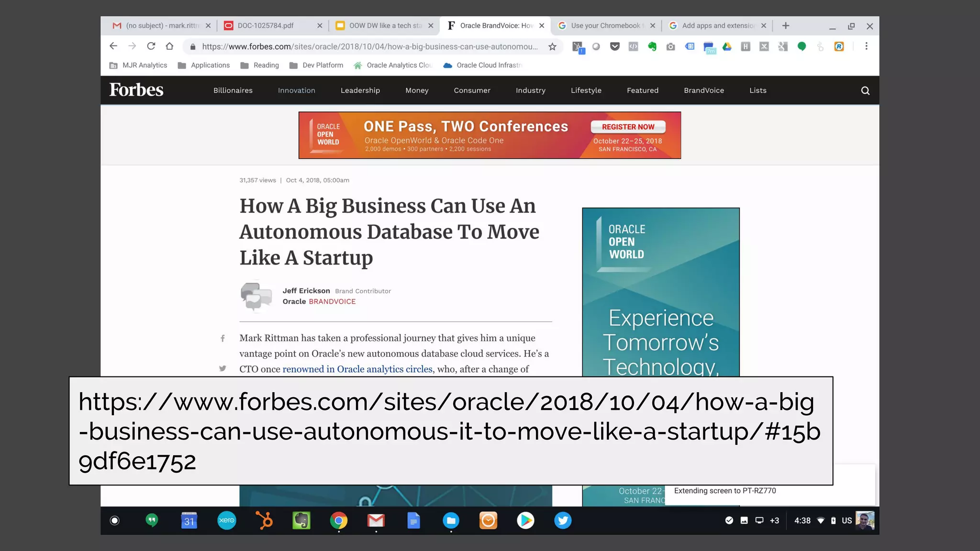Follow the renowned in Oracle analytics circles link
Screen dimensions: 980x551
357,369
